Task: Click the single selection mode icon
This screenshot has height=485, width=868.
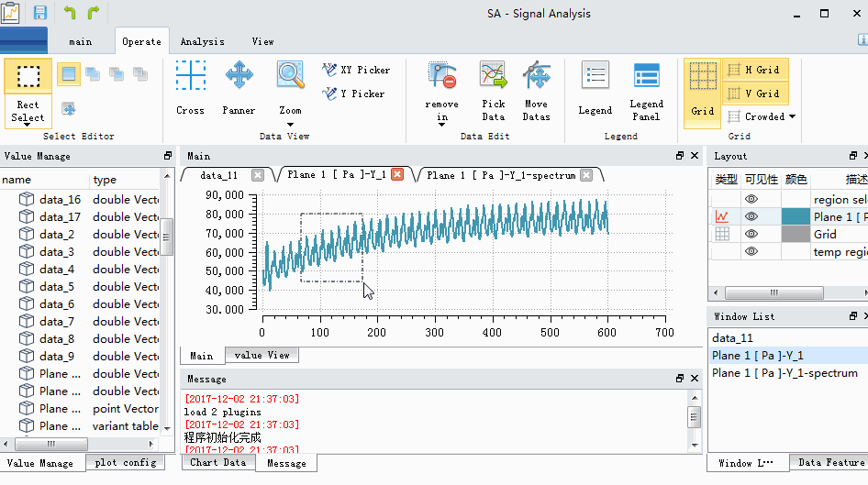Action: 69,73
